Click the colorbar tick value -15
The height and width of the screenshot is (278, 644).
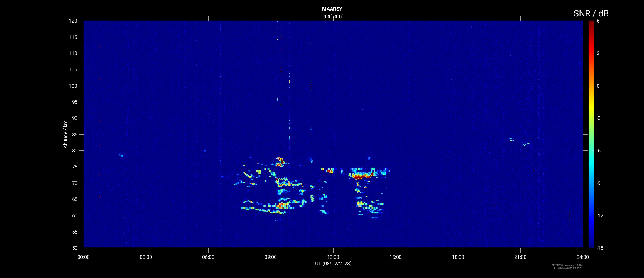[600, 248]
